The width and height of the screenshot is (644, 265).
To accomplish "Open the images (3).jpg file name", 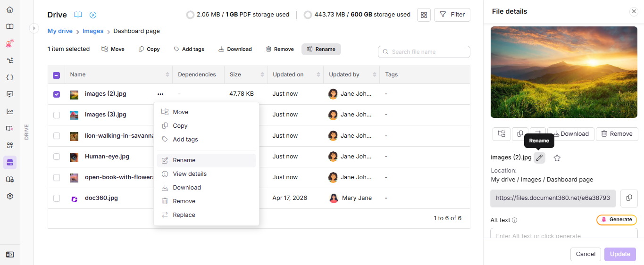I will click(106, 115).
